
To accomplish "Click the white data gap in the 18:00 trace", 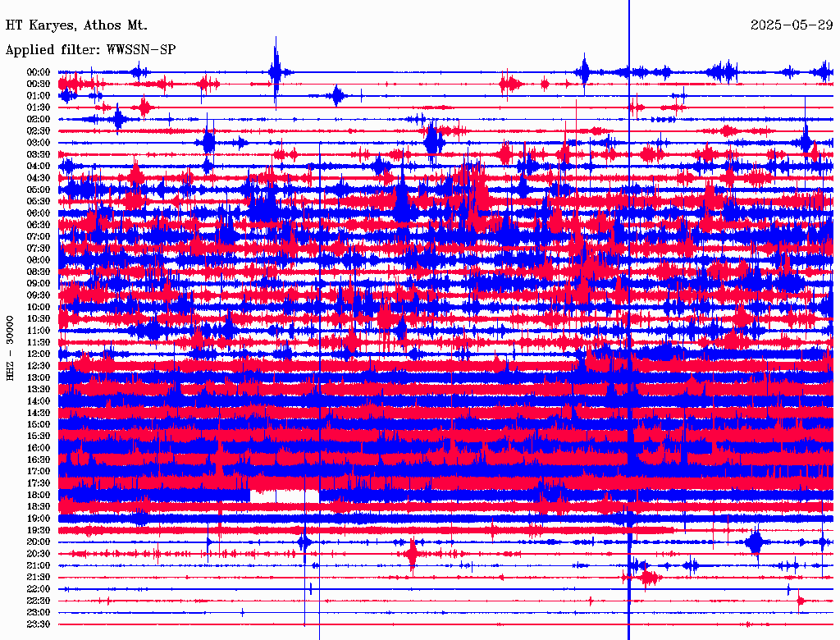I will pyautogui.click(x=285, y=496).
